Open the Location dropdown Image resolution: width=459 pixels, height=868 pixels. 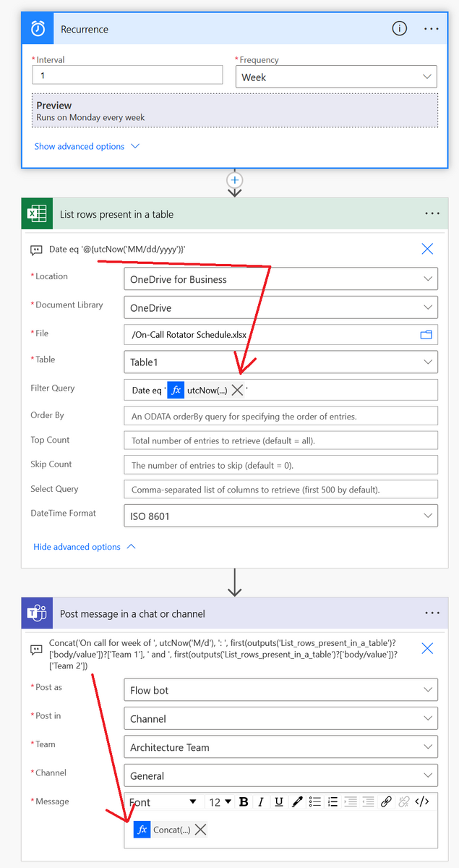point(280,279)
